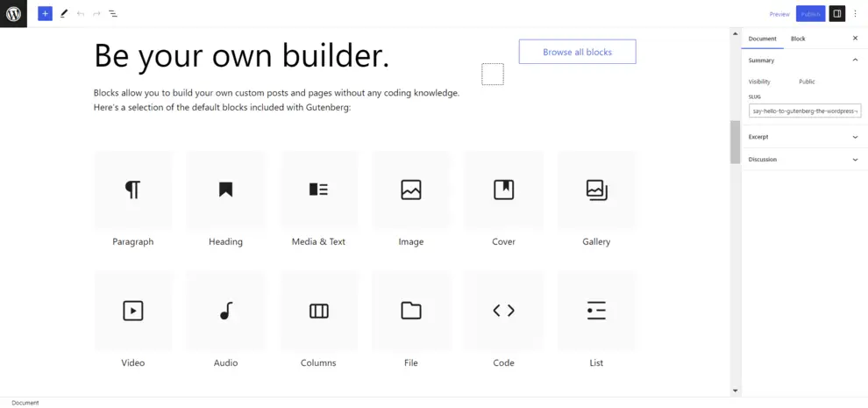
Task: Click the Redo arrow icon
Action: [x=96, y=14]
